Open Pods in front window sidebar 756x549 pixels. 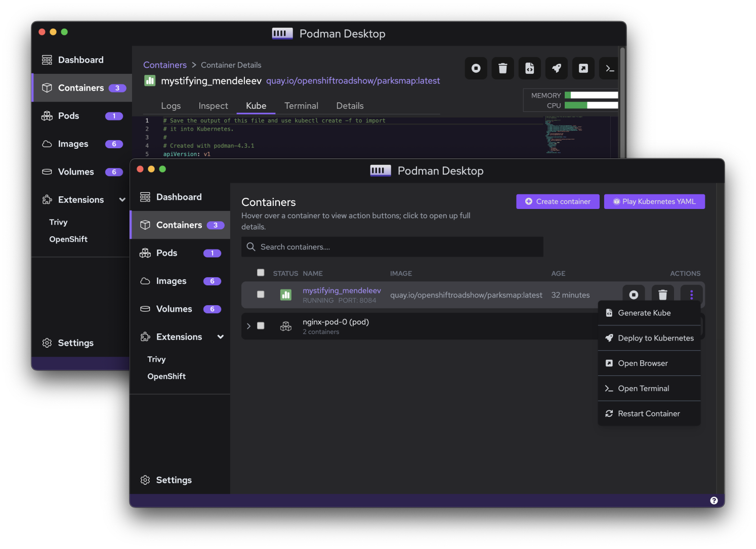pos(180,253)
